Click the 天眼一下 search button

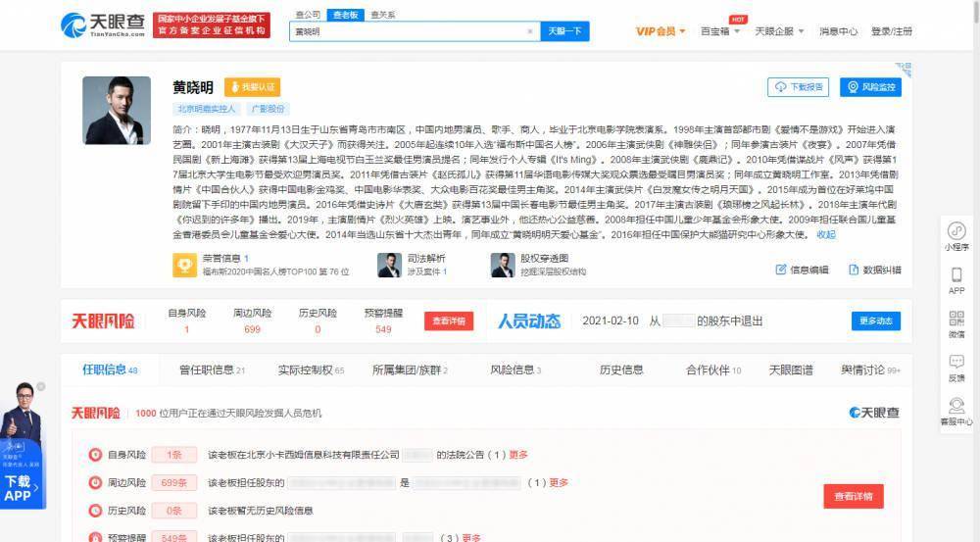point(565,31)
